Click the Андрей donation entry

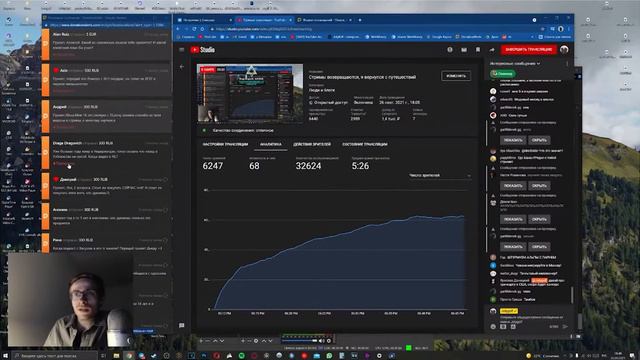(106, 116)
